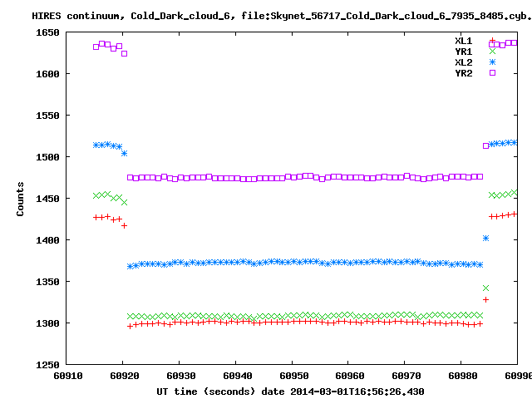Click the y-axis tick label 1600
The image size is (532, 399).
click(47, 74)
